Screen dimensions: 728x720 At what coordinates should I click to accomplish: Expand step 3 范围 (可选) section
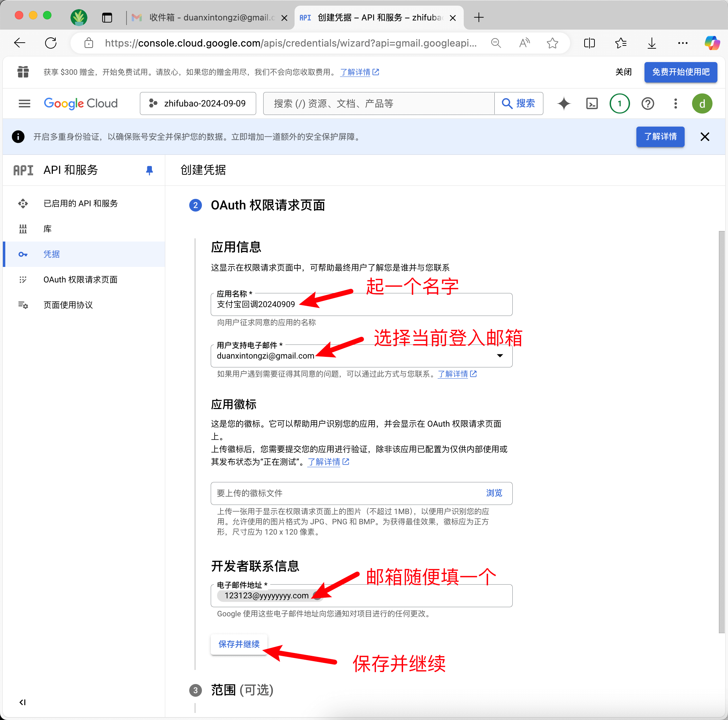(242, 690)
